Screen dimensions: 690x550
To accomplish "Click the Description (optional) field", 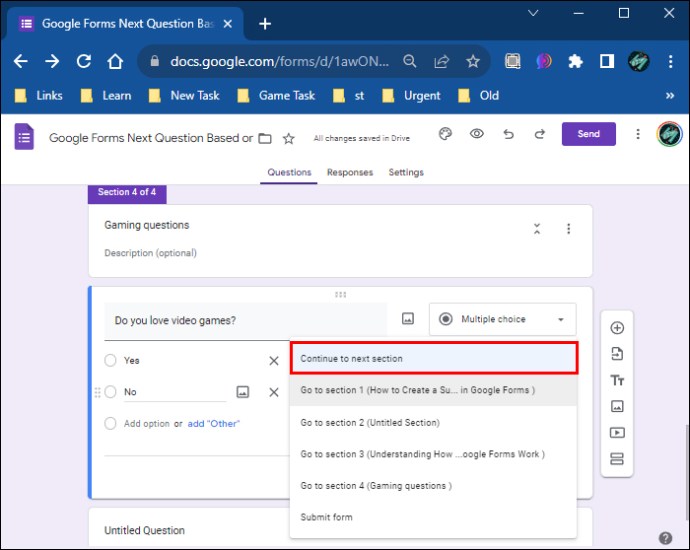I will point(150,253).
